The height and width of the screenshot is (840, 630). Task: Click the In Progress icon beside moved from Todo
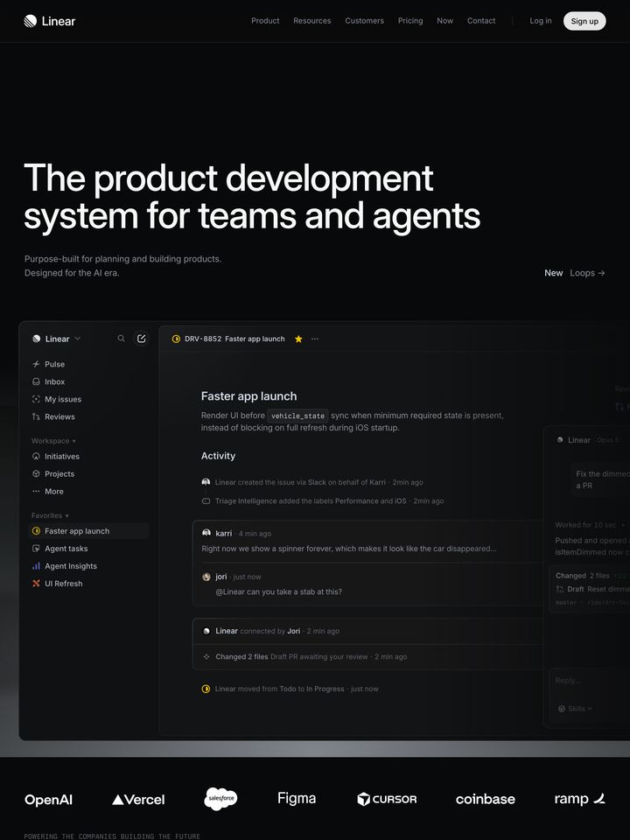click(x=206, y=689)
